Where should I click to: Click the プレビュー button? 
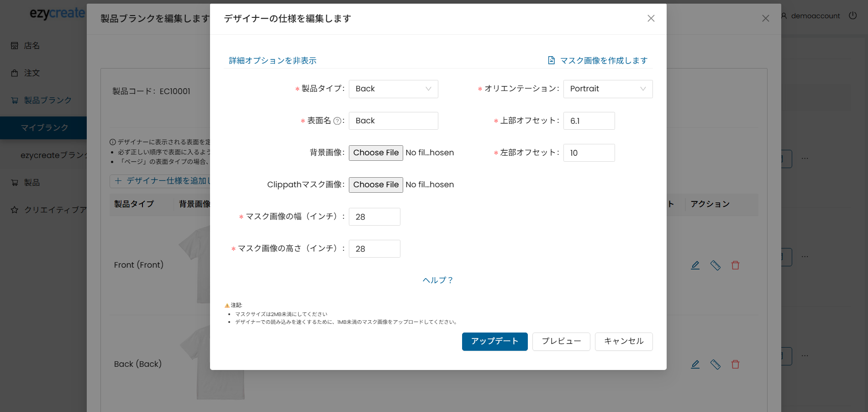(x=561, y=341)
